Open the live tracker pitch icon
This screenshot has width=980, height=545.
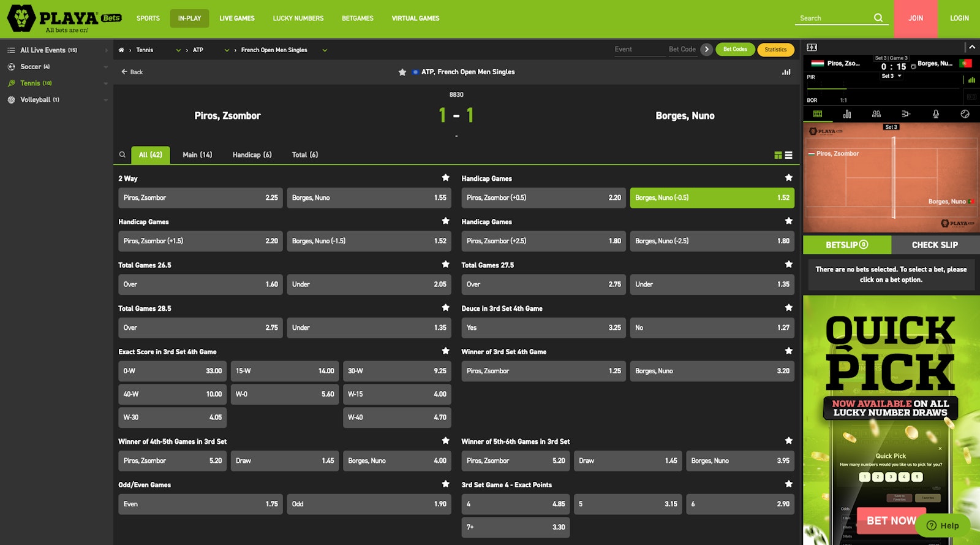(x=812, y=47)
